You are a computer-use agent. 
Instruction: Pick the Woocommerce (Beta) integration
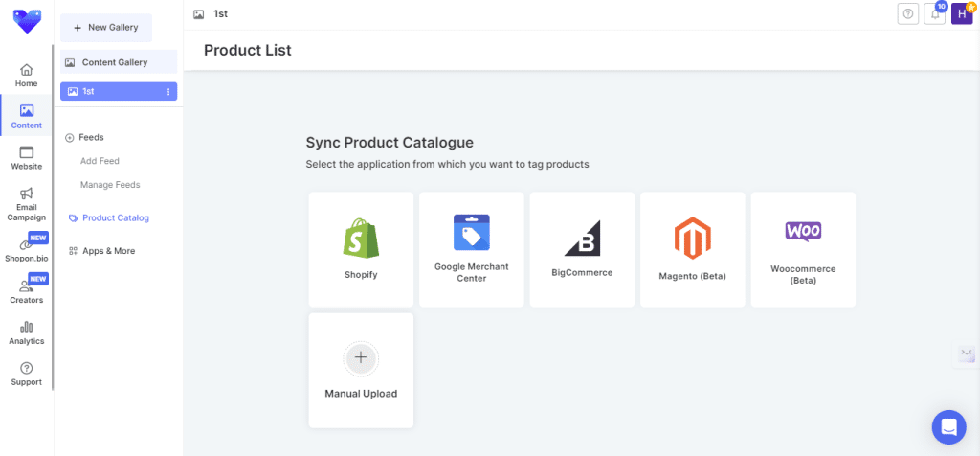click(803, 249)
